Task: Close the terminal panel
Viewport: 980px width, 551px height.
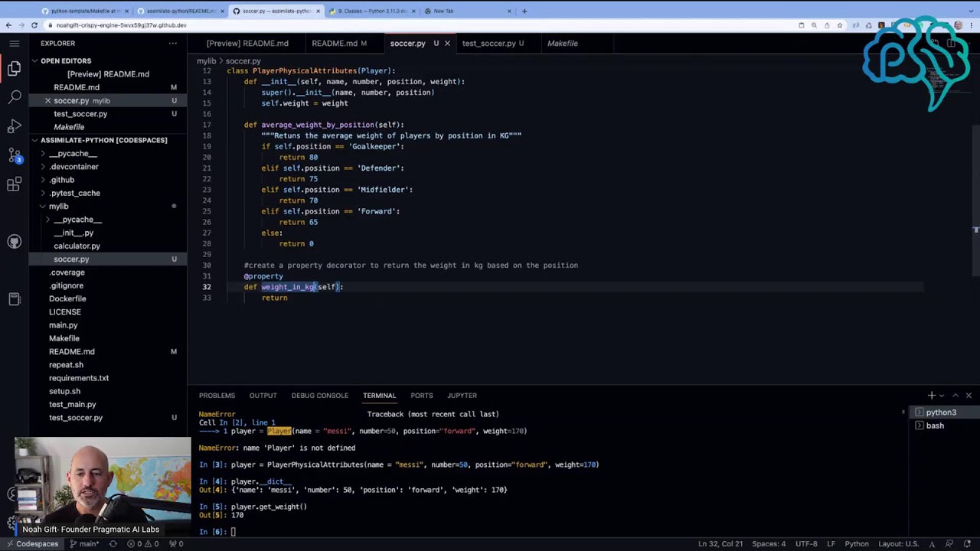Action: 969,396
